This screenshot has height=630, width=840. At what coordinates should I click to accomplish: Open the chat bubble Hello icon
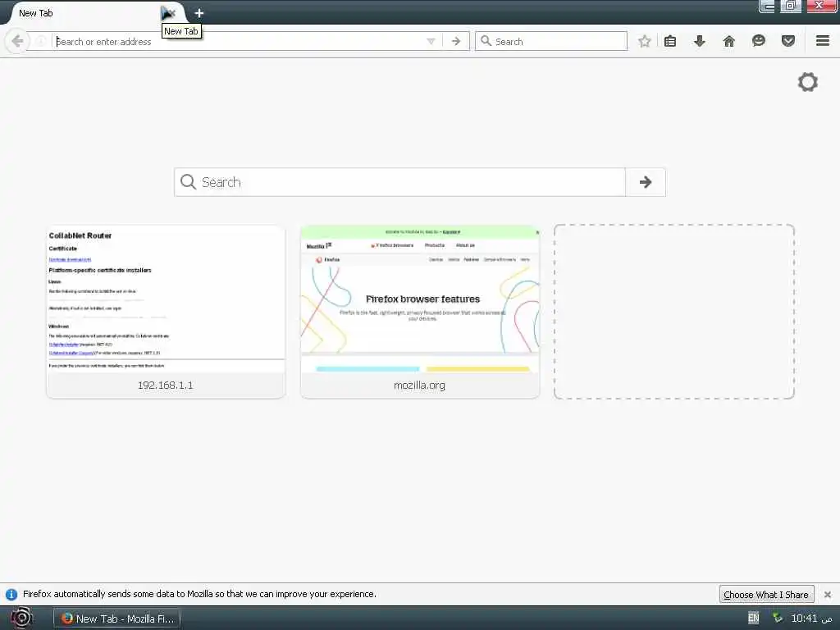(759, 41)
